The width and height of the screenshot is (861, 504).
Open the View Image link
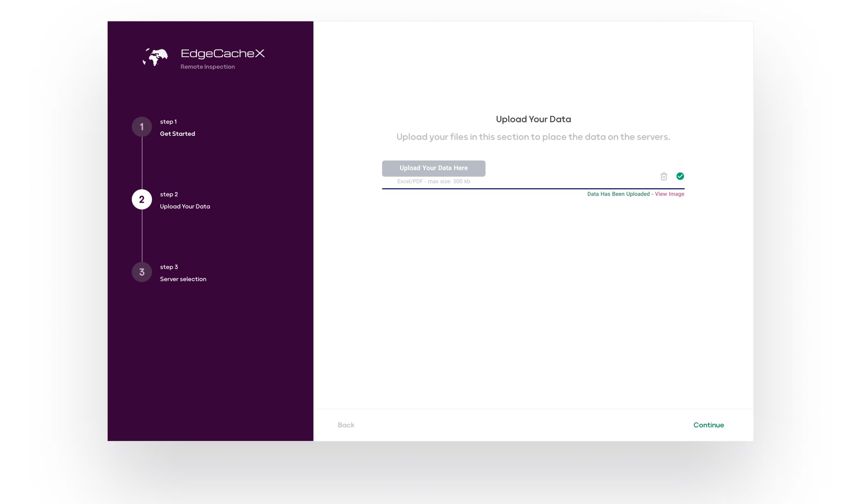pyautogui.click(x=669, y=194)
